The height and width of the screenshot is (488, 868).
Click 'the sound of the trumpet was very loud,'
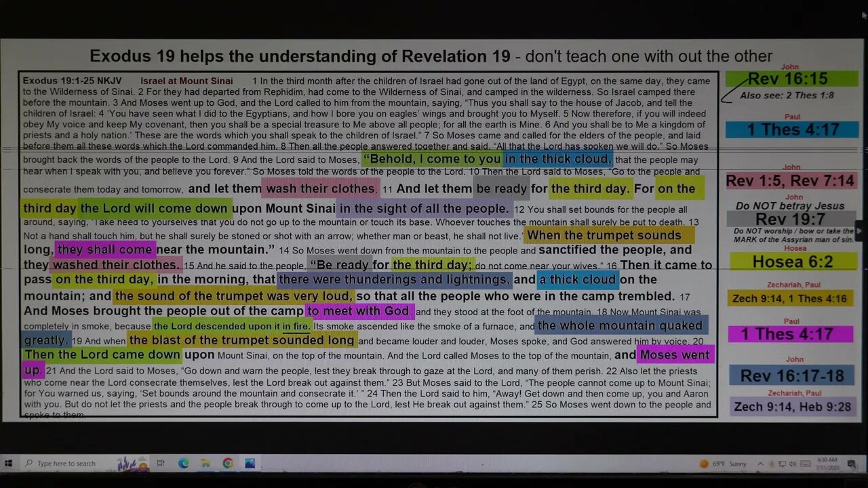(x=233, y=296)
